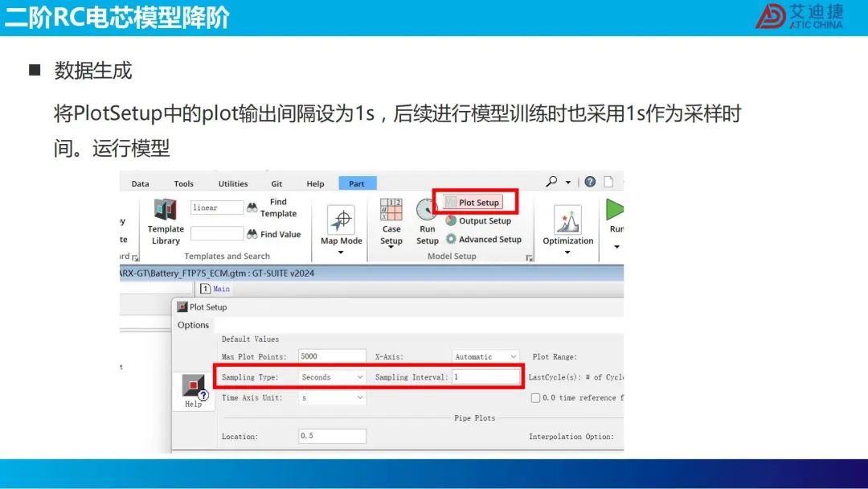
Task: Click the Sampling Interval field
Action: [x=485, y=377]
